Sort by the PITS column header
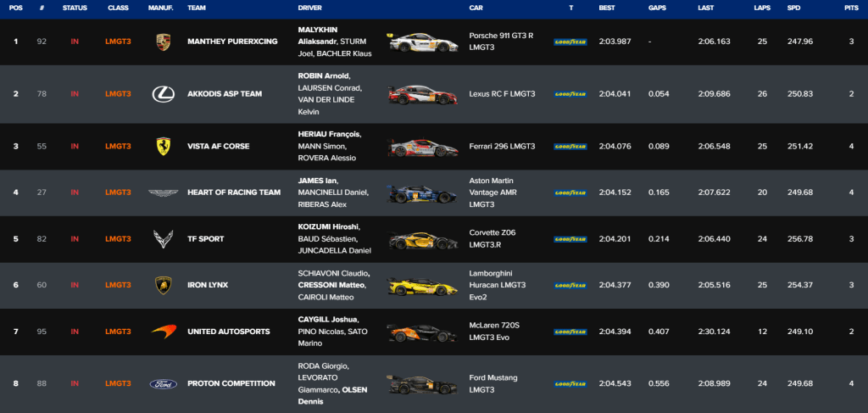The height and width of the screenshot is (413, 868). 851,8
